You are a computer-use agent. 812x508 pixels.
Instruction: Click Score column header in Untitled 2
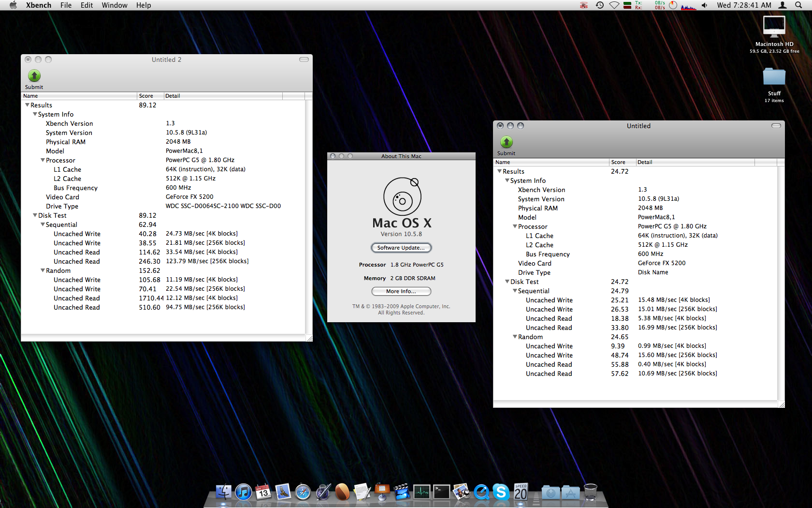click(x=150, y=96)
